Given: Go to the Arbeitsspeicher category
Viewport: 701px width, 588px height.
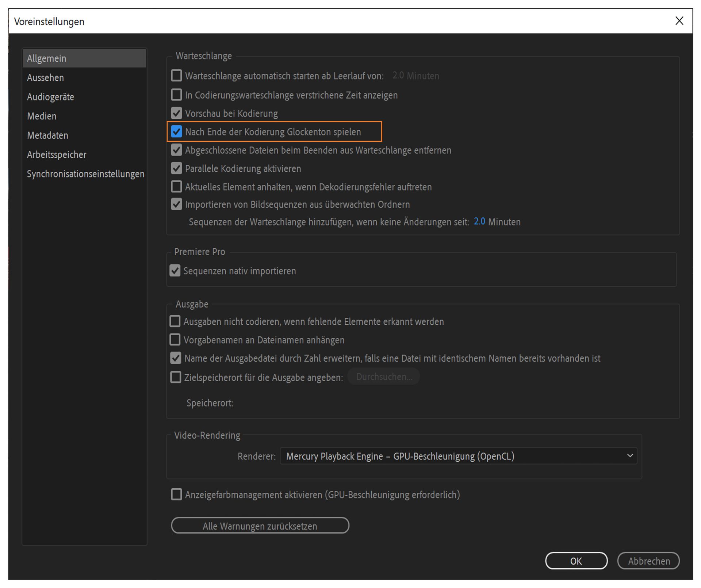Looking at the screenshot, I should point(57,155).
